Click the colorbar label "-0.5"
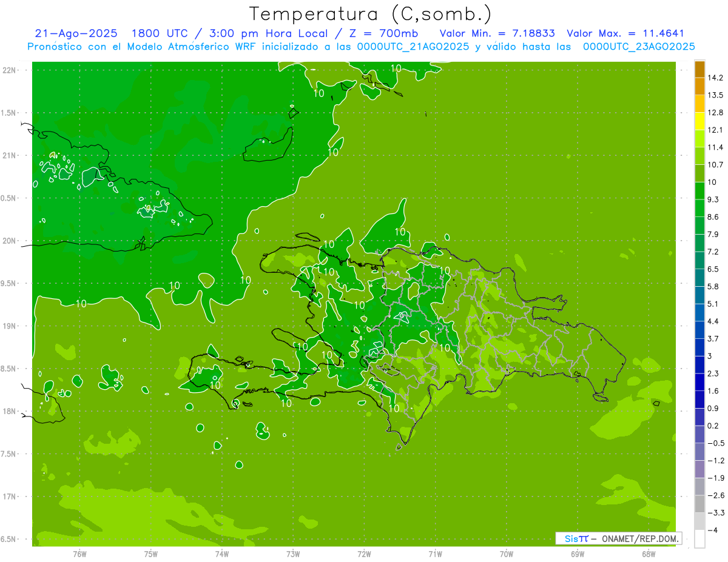The width and height of the screenshot is (728, 562). coord(715,443)
